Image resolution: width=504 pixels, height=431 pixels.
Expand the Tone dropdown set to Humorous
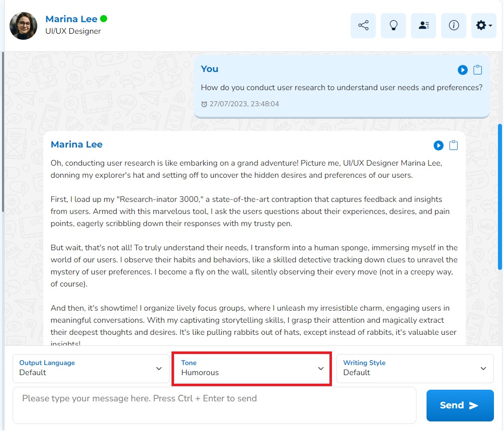[251, 369]
